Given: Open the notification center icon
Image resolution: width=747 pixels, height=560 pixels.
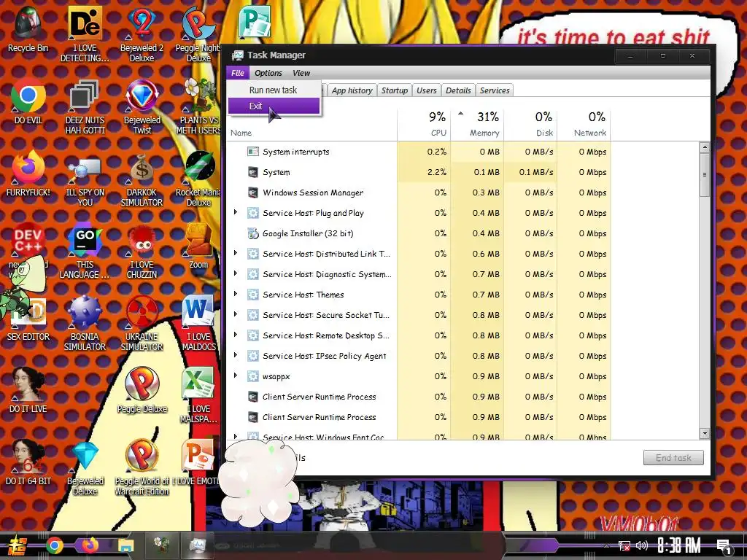Looking at the screenshot, I should (x=723, y=546).
